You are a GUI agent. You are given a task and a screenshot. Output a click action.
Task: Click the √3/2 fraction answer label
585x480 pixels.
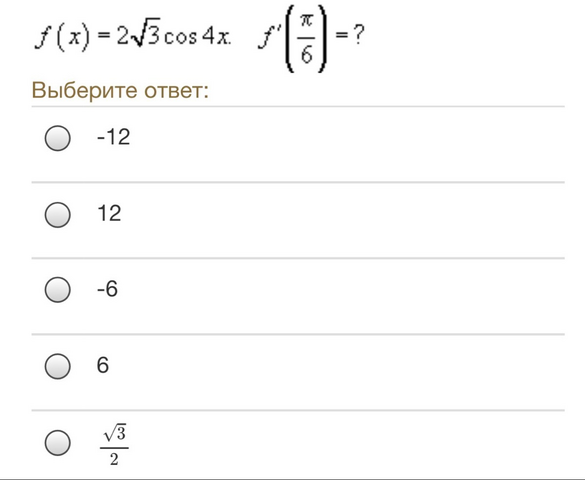tap(114, 445)
